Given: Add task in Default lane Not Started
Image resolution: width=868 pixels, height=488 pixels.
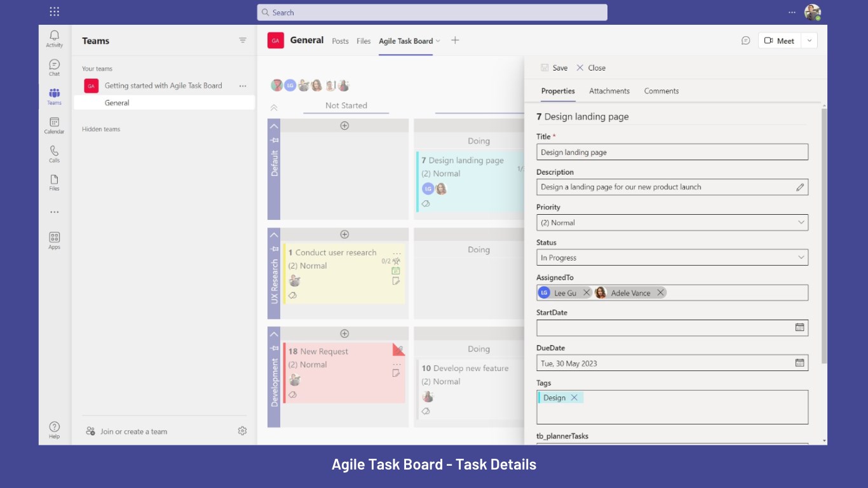Looking at the screenshot, I should [x=344, y=126].
